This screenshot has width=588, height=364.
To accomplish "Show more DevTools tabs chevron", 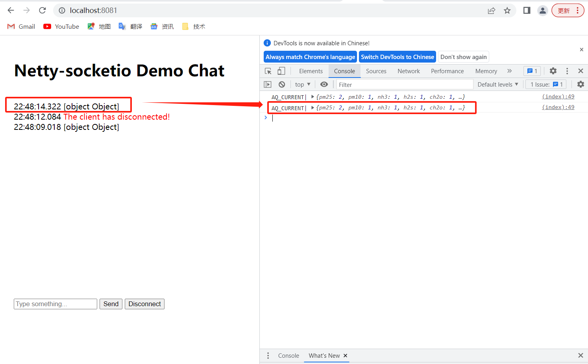I will [x=510, y=71].
